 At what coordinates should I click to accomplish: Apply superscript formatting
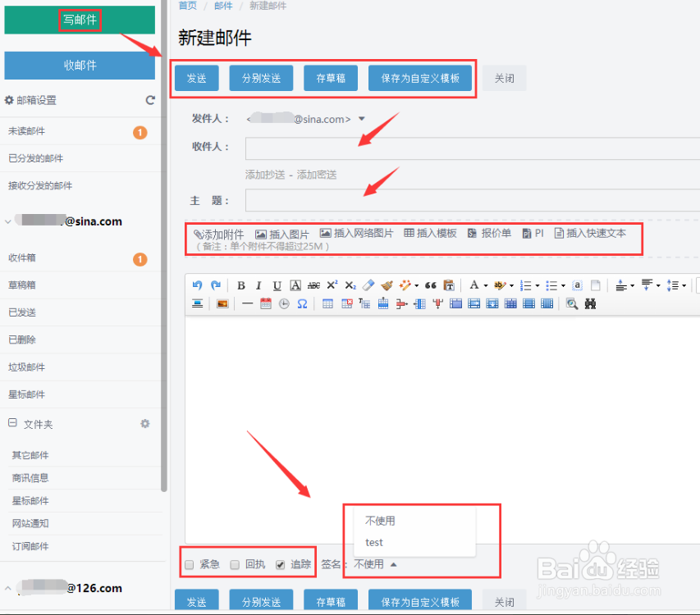click(x=332, y=285)
